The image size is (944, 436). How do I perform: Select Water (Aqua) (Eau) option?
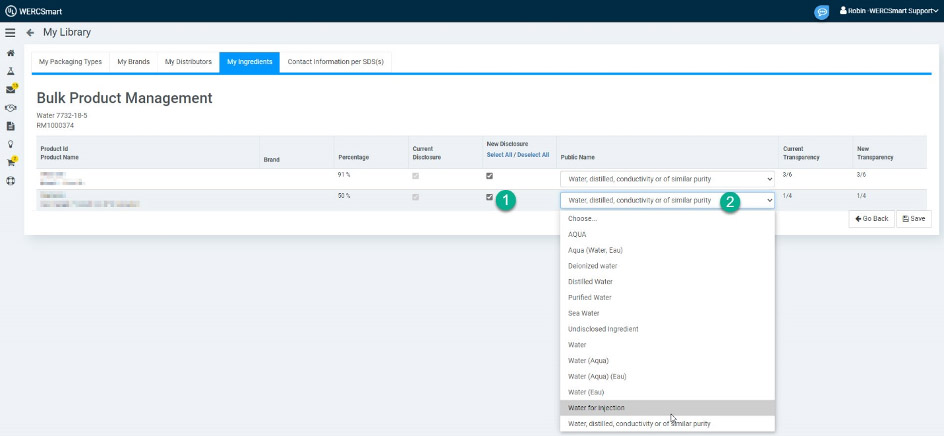point(667,376)
